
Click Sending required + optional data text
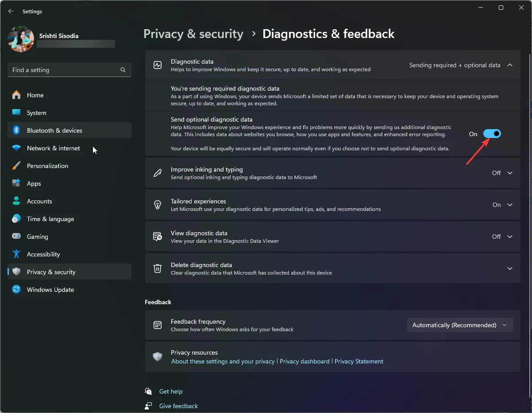click(455, 65)
